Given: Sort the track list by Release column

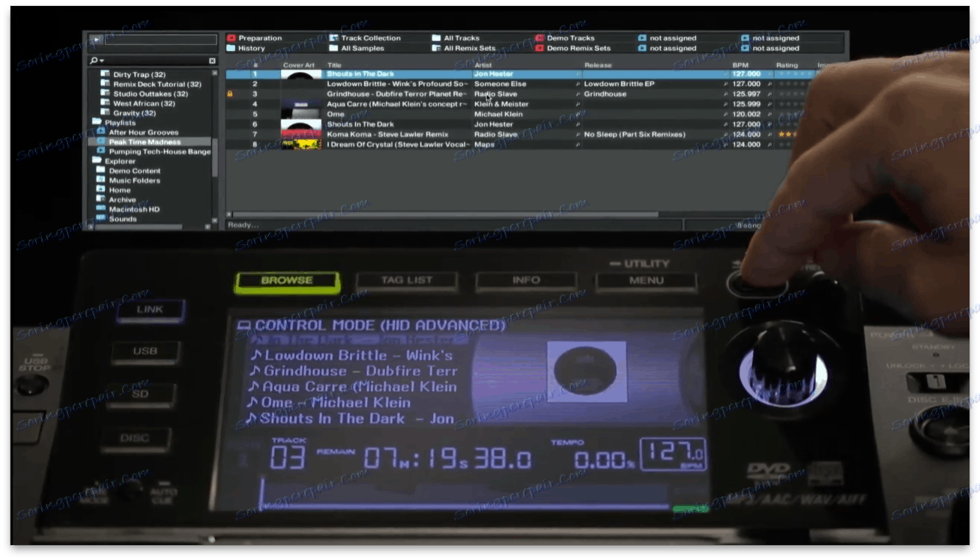Looking at the screenshot, I should click(x=598, y=66).
